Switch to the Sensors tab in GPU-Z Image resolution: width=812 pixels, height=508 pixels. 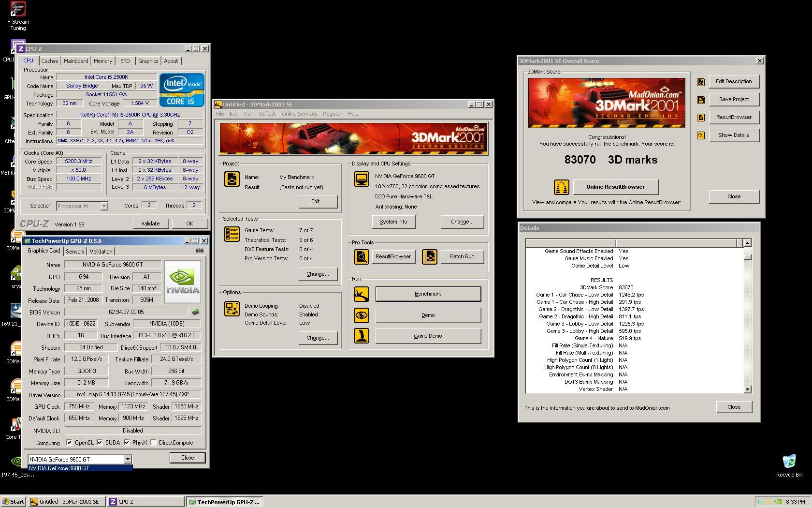tap(75, 252)
